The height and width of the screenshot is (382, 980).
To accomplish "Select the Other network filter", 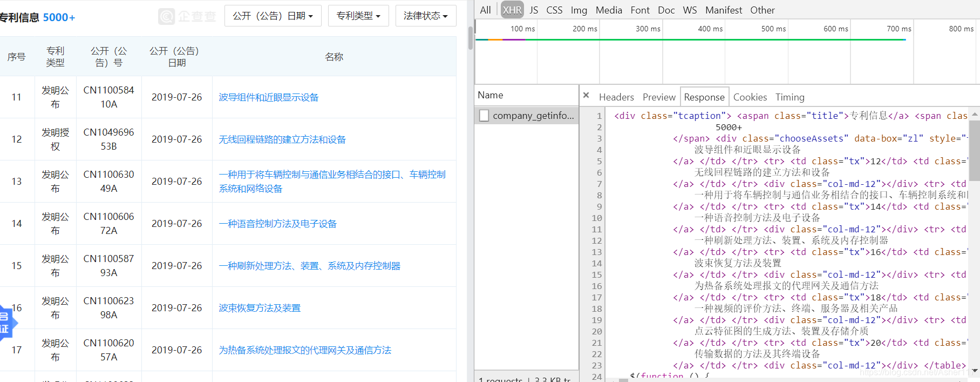I will pos(763,10).
